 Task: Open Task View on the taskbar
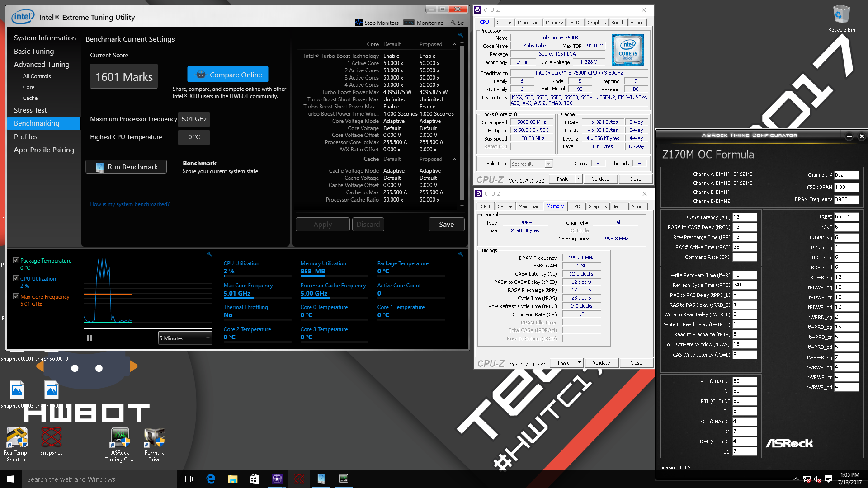coord(188,479)
